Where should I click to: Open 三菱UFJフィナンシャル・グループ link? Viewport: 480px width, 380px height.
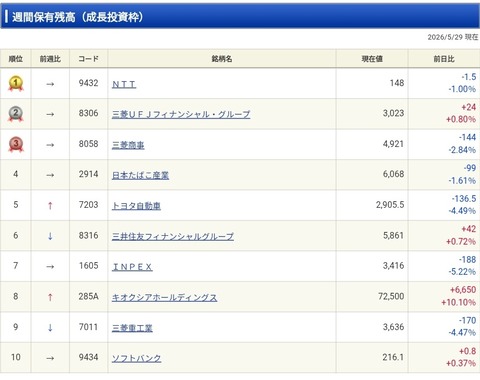(x=181, y=115)
